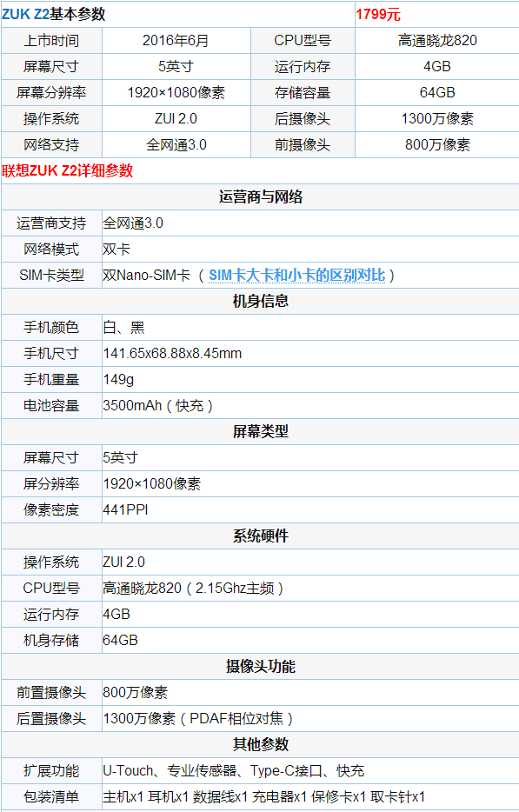Click the red 1799元 price
Image resolution: width=519 pixels, height=812 pixels.
[x=378, y=15]
